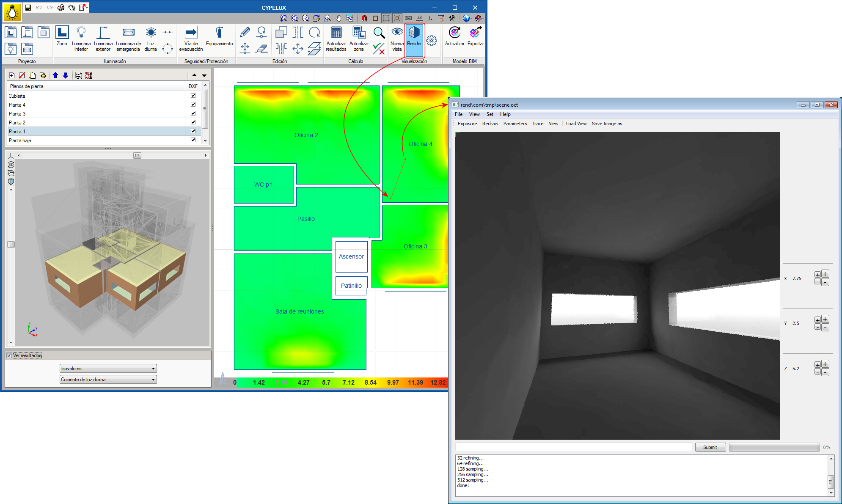Select the eraser tool in Edición
The width and height of the screenshot is (842, 504).
pos(262,49)
